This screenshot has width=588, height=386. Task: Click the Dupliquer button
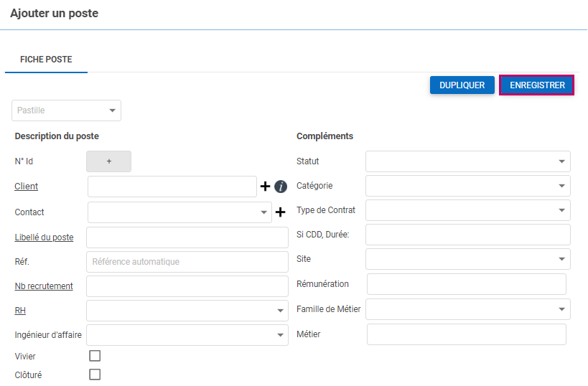coord(462,85)
